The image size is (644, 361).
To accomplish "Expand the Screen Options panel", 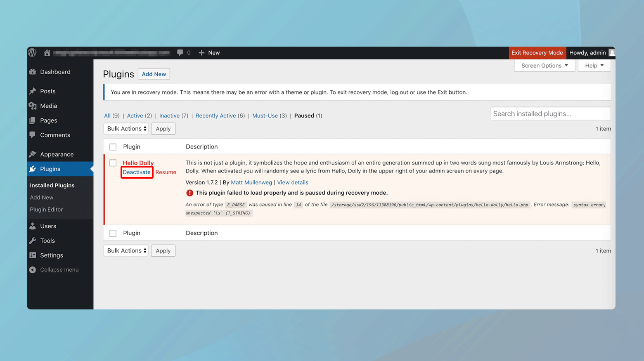I will pos(544,65).
